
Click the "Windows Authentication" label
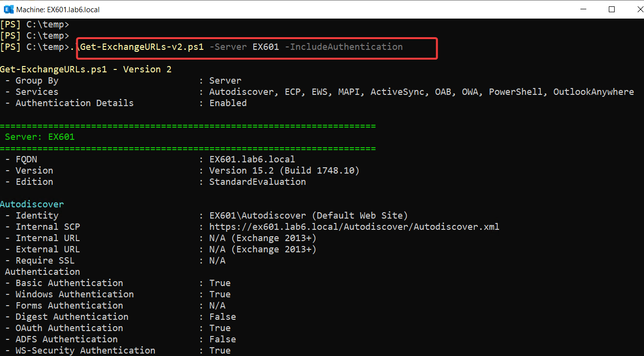point(74,294)
